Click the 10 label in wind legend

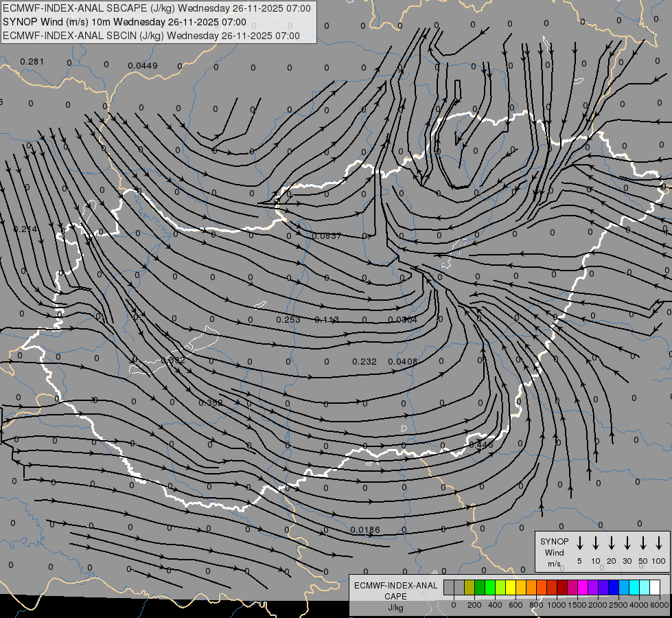tap(596, 561)
